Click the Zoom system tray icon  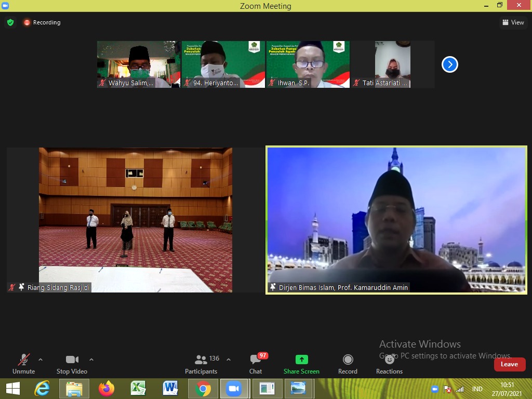[435, 389]
